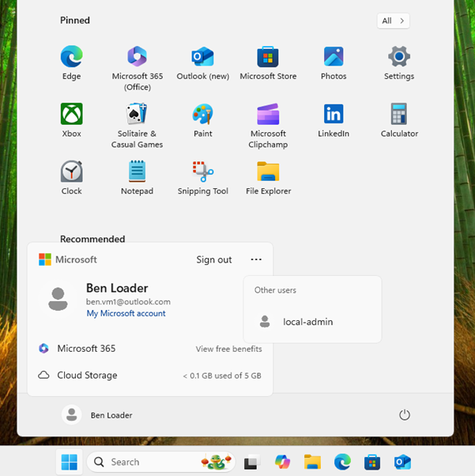Open Solitaire & Casual Games
475x476 pixels.
(137, 126)
